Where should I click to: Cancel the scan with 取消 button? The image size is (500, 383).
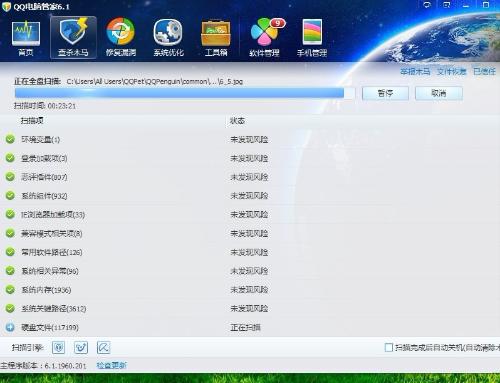[x=439, y=93]
